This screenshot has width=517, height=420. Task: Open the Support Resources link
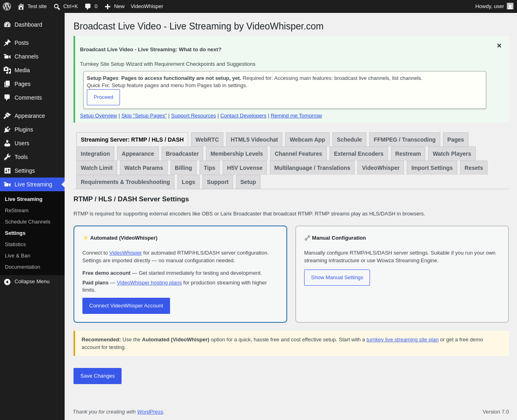[x=193, y=116]
